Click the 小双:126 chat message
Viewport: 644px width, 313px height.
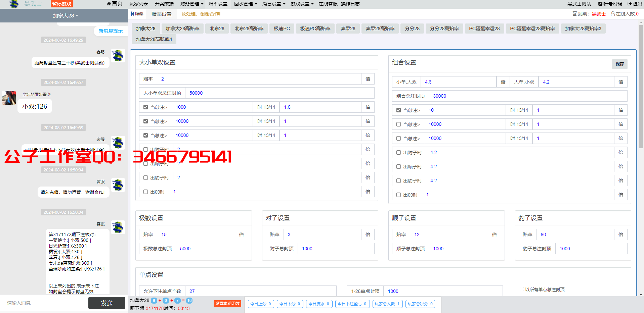click(x=35, y=106)
